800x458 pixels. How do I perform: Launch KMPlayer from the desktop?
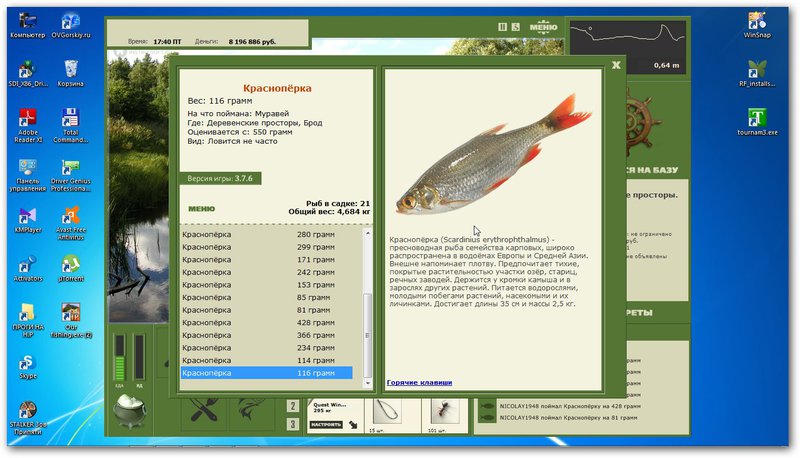pyautogui.click(x=28, y=220)
